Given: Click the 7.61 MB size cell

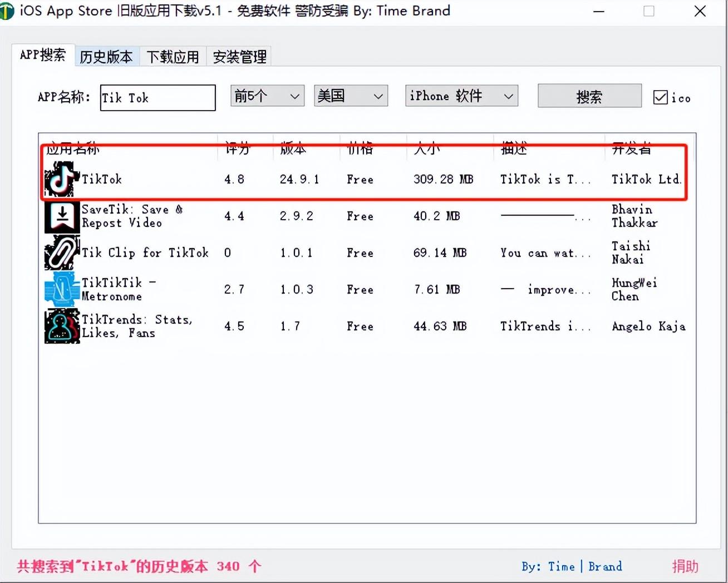Looking at the screenshot, I should (x=436, y=289).
